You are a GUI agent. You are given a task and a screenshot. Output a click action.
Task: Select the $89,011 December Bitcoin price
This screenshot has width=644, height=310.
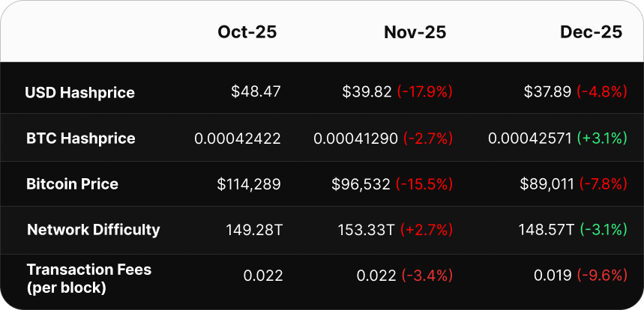549,184
